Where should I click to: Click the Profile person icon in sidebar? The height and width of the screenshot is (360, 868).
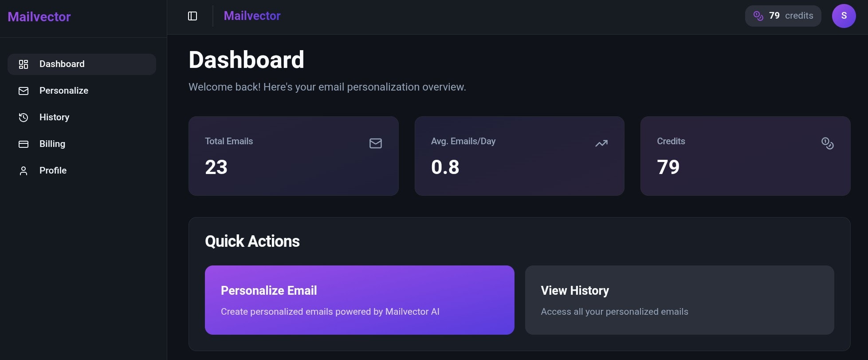point(24,171)
